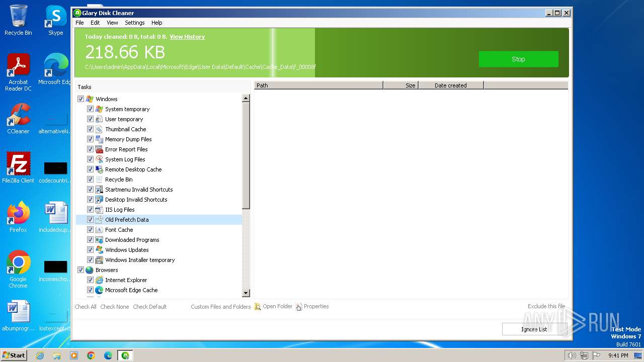The height and width of the screenshot is (362, 644).
Task: Uncheck the Recycle Bin checkbox
Action: [90, 179]
